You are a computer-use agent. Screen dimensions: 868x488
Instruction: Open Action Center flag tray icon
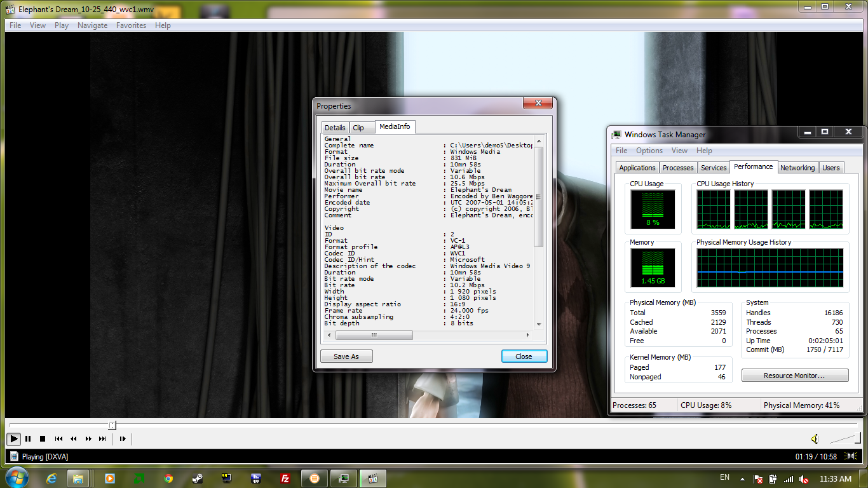pos(758,478)
